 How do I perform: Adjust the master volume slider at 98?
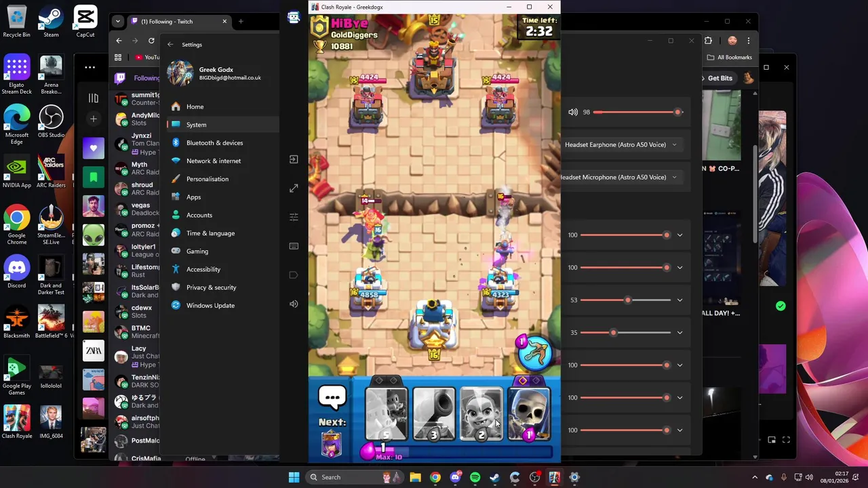coord(637,112)
